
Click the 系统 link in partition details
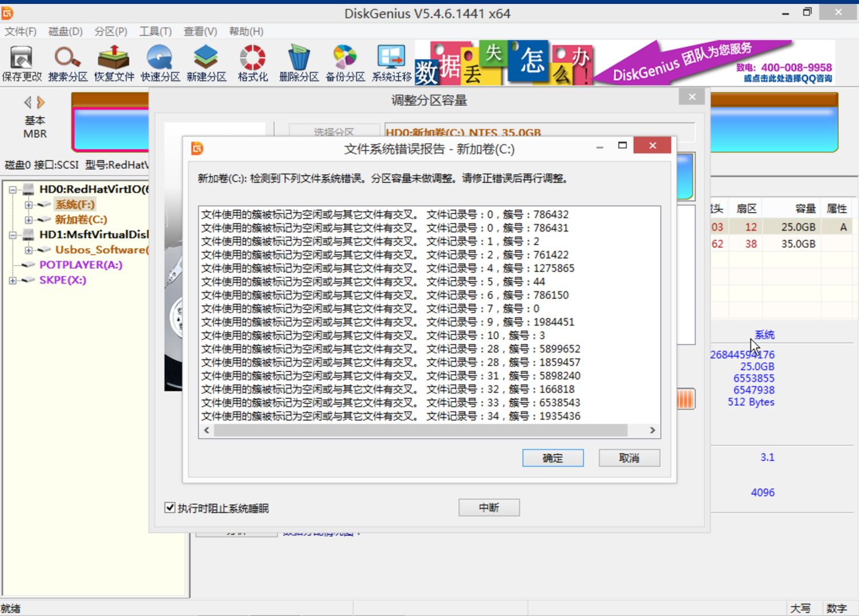click(x=765, y=335)
